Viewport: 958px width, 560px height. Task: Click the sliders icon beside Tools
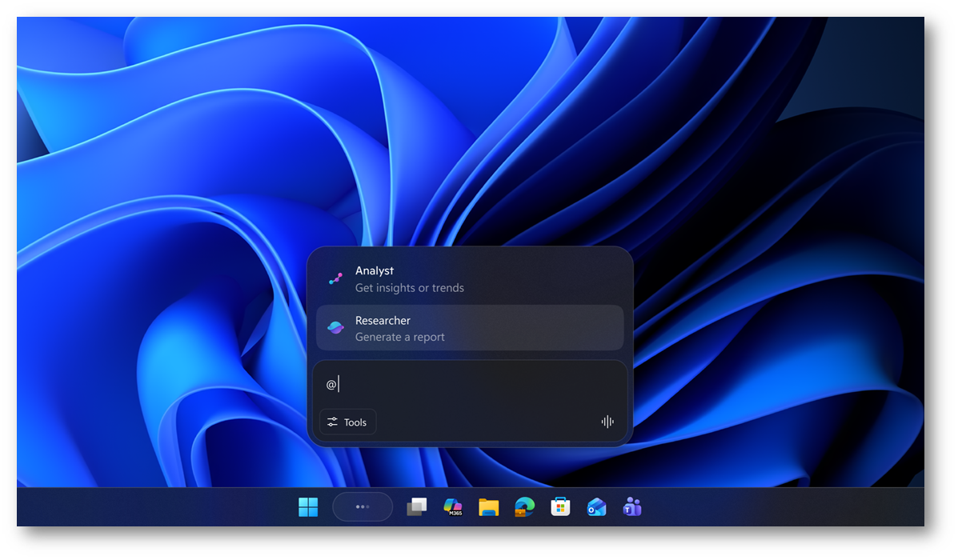332,422
